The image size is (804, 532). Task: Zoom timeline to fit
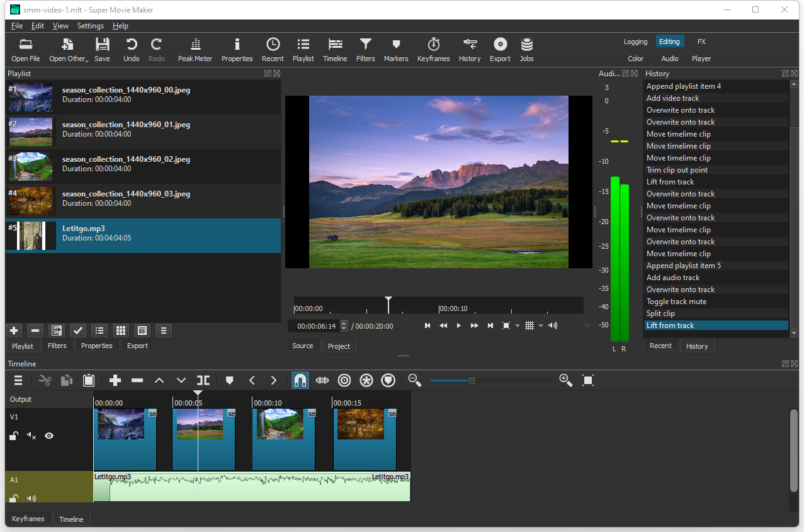pos(588,380)
